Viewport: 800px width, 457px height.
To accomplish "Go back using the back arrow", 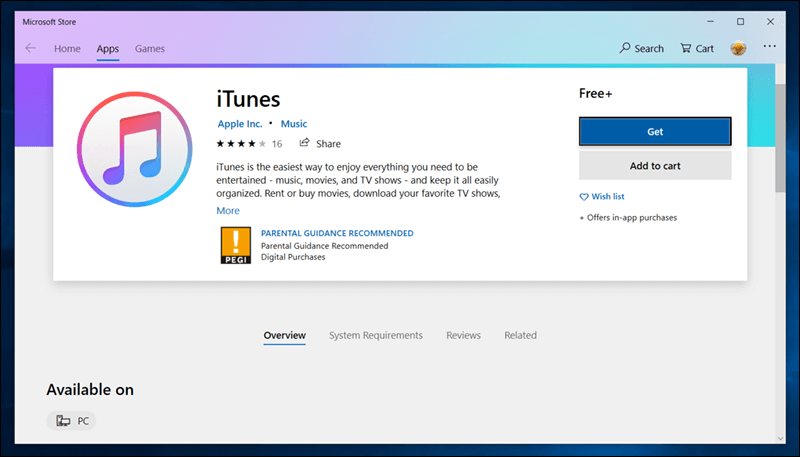I will point(31,48).
